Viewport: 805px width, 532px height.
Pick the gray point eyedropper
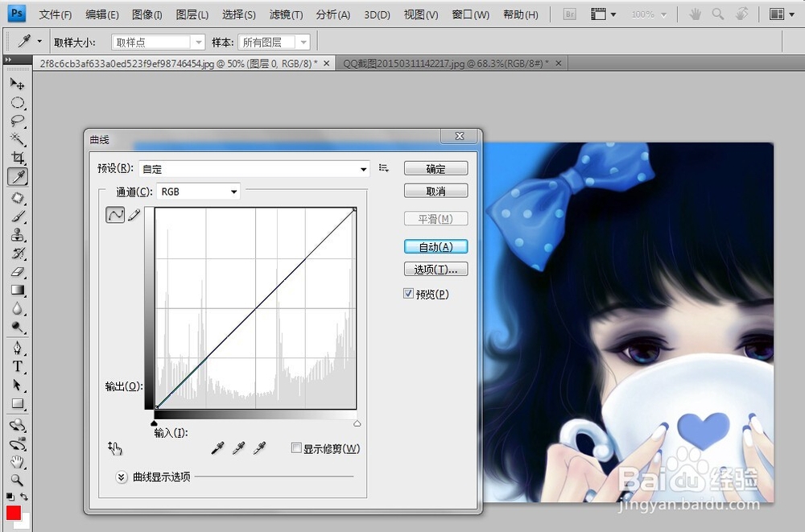239,448
